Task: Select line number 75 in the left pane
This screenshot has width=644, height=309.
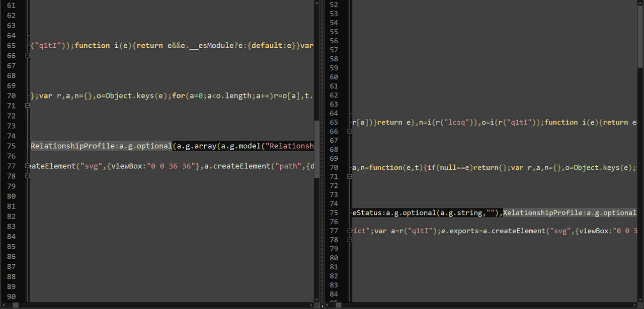Action: click(11, 146)
